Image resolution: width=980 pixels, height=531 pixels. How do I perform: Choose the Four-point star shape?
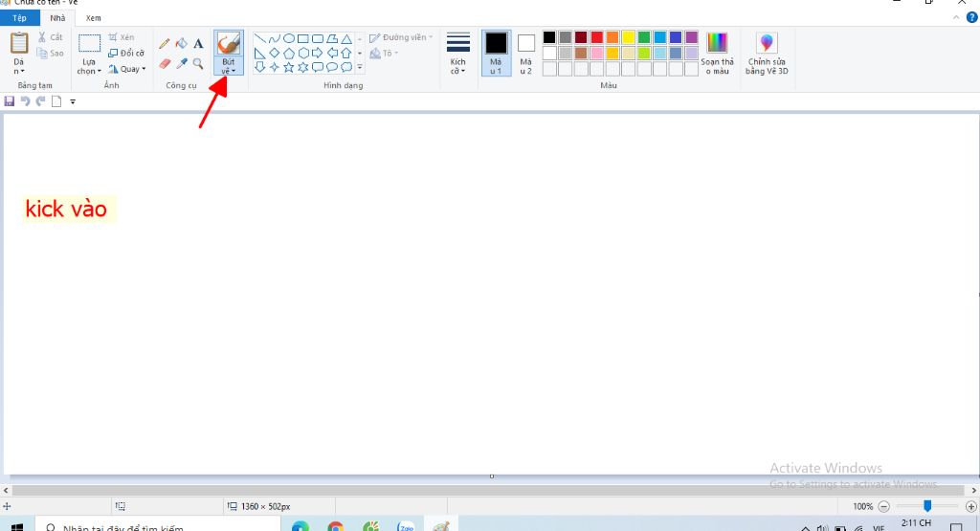point(274,67)
